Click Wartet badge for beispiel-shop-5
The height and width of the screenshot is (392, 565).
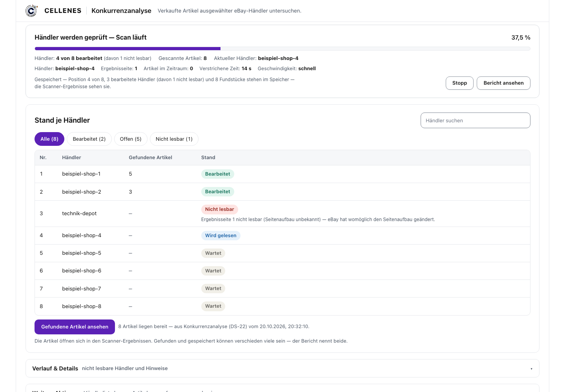pos(213,253)
